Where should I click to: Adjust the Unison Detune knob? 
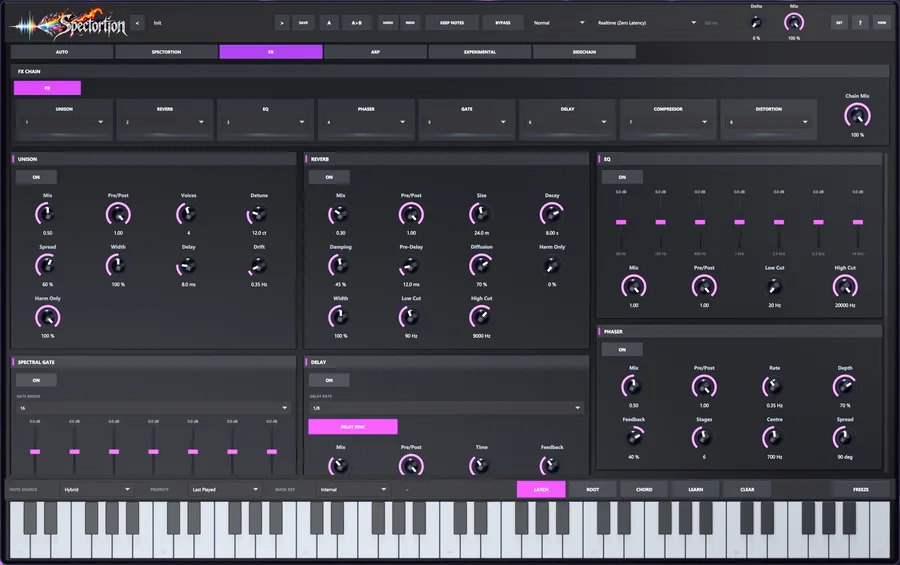[x=259, y=214]
